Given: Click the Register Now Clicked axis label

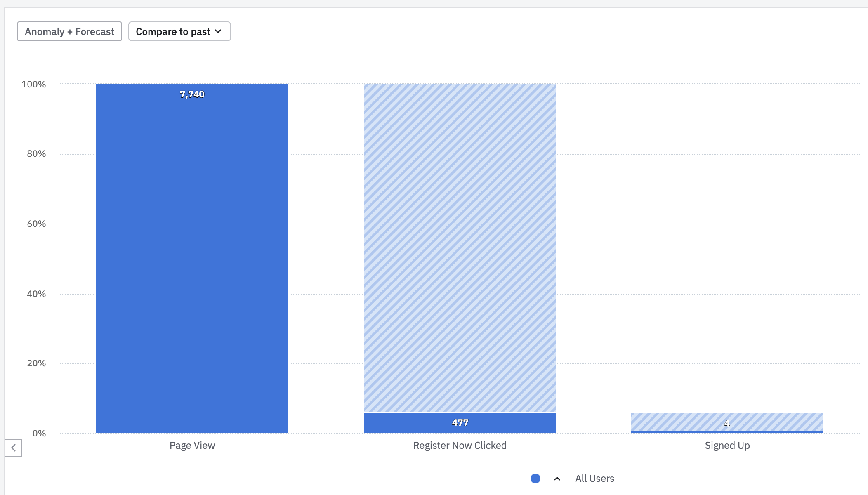Looking at the screenshot, I should click(460, 445).
